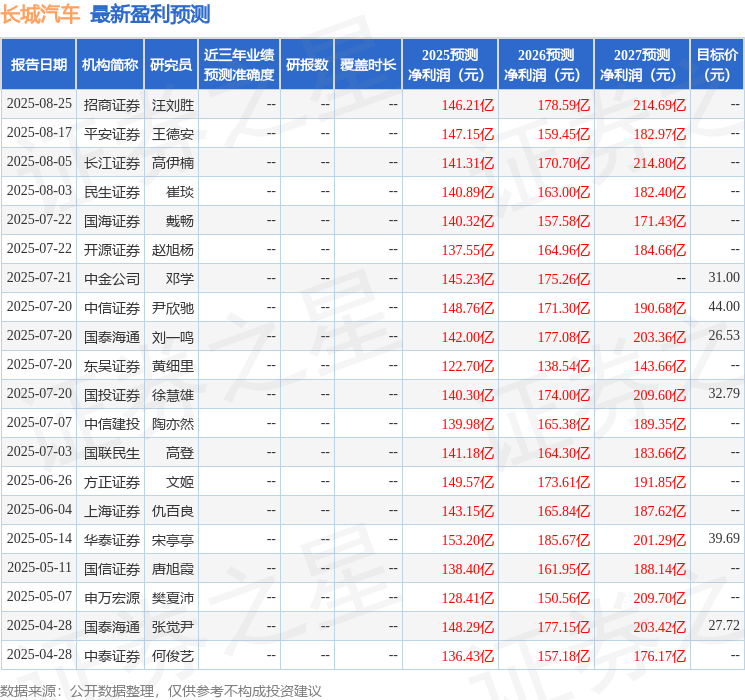Screen dimensions: 745x700
Task: Click analyst name 王德安
Action: pyautogui.click(x=172, y=134)
